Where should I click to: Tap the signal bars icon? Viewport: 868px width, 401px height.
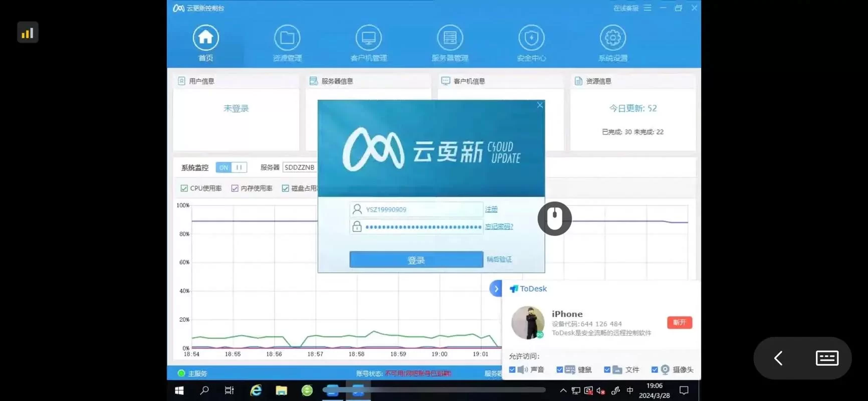pyautogui.click(x=28, y=33)
